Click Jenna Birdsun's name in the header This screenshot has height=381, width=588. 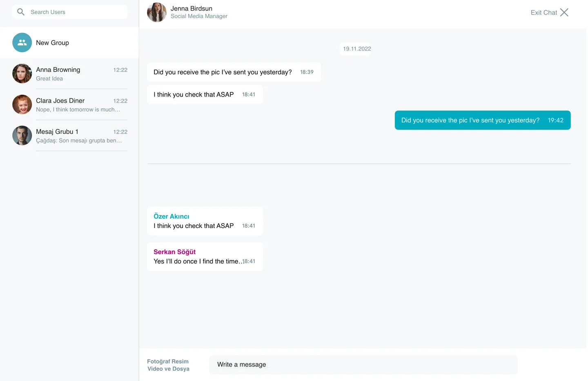192,9
